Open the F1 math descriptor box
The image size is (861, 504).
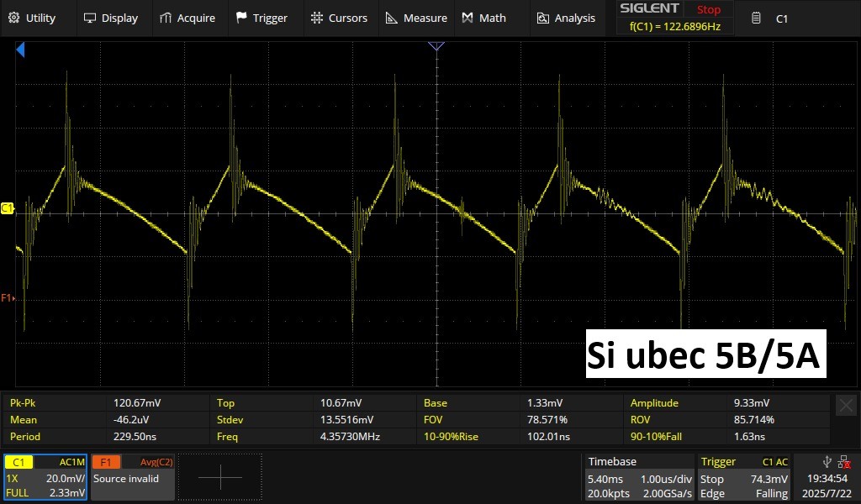(132, 477)
